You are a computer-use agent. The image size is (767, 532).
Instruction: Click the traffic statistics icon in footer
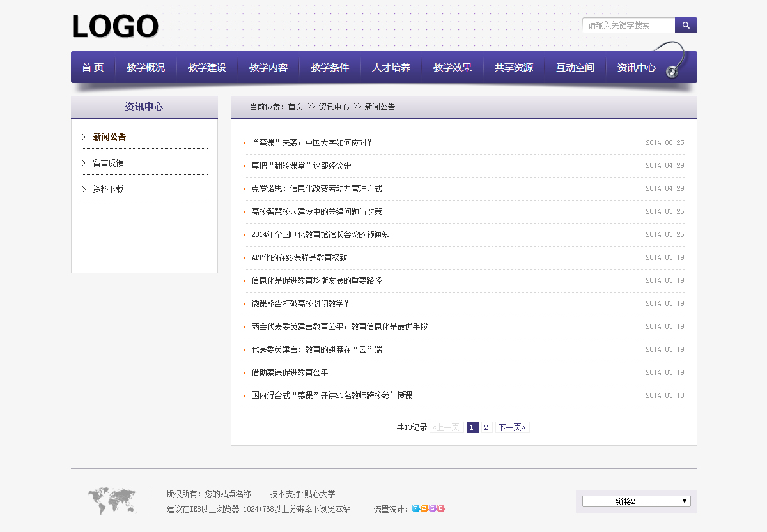point(428,508)
